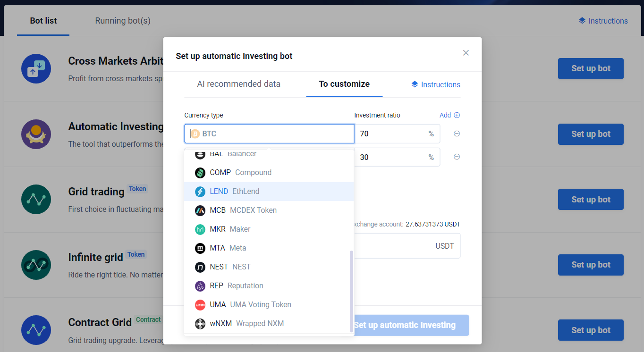Remove the 70% investment ratio row
The height and width of the screenshot is (352, 644).
457,134
